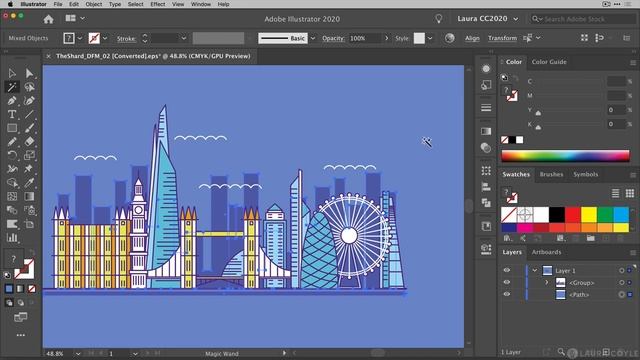Select the Type tool
The image size is (640, 360).
pyautogui.click(x=12, y=114)
